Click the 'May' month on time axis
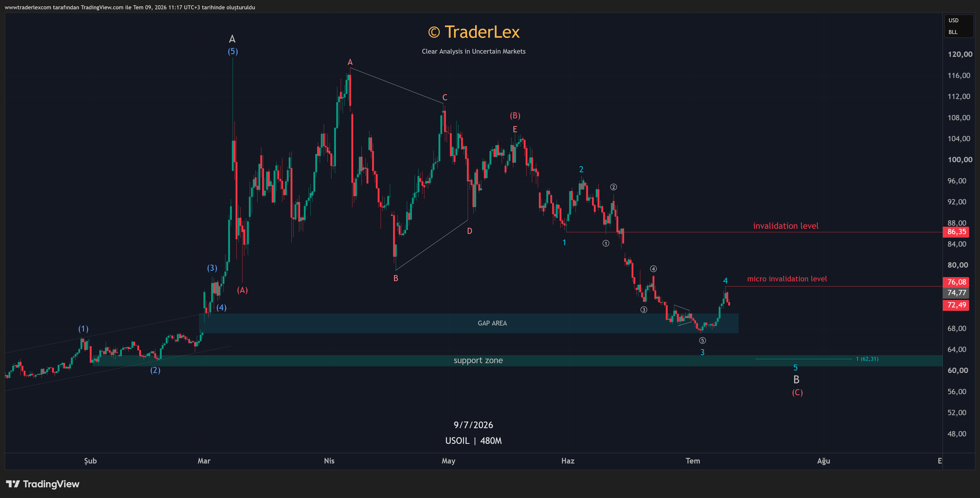This screenshot has height=498, width=980. tap(448, 461)
